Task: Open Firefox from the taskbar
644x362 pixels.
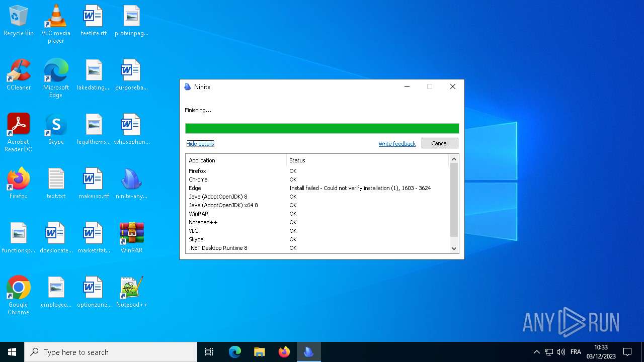Action: pos(284,352)
